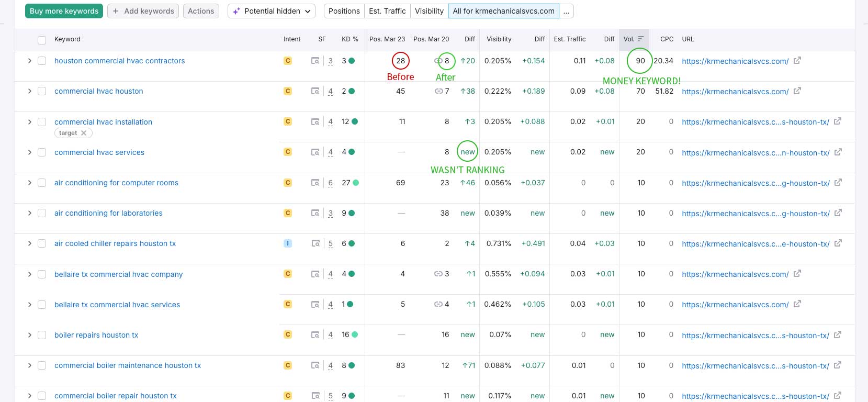Screen dimensions: 868x402
Task: Open external link icon for commercial hvac services URL
Action: 838,152
